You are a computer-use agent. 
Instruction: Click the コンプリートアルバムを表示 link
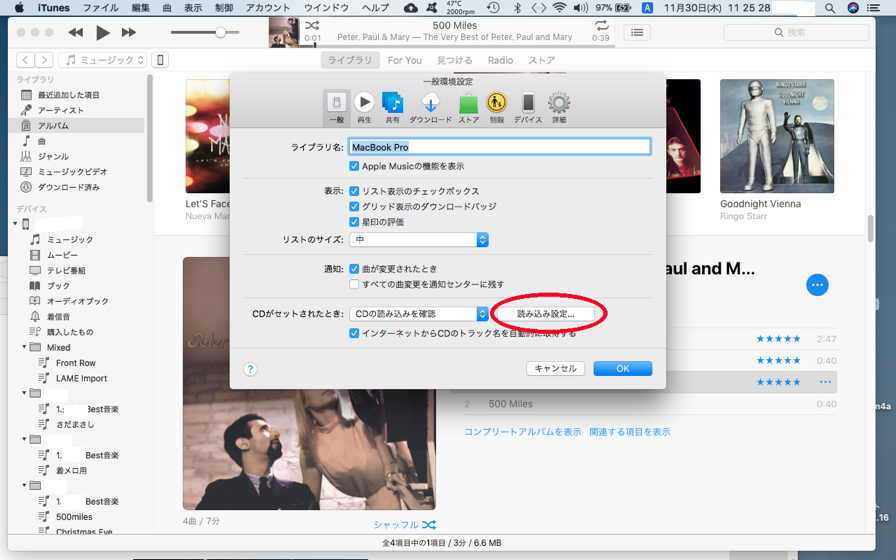[522, 432]
